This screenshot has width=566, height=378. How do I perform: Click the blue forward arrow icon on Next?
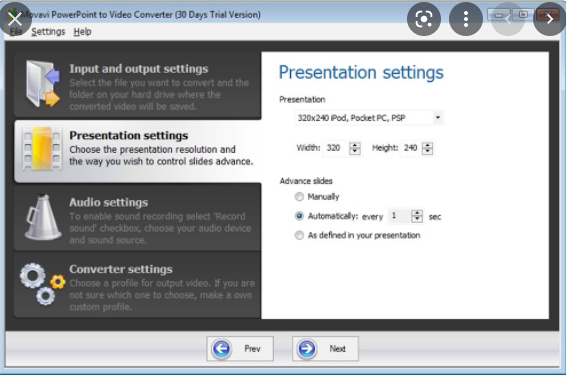(307, 349)
